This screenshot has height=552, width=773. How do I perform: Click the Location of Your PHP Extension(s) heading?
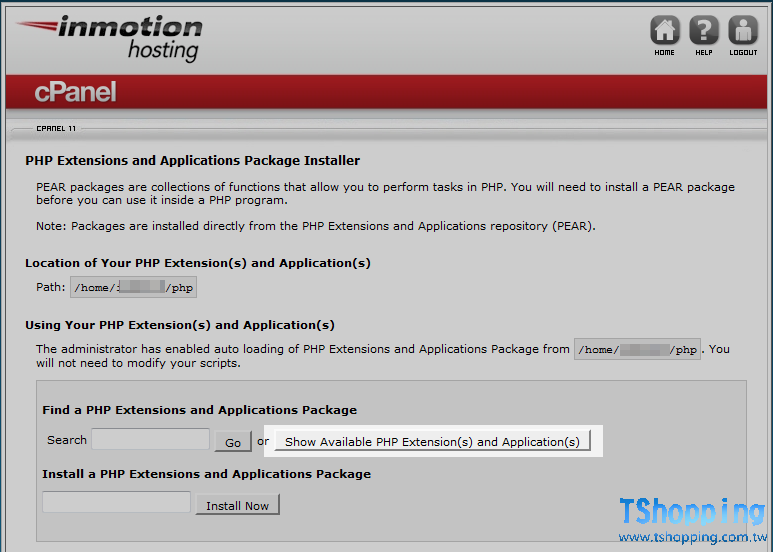(198, 263)
